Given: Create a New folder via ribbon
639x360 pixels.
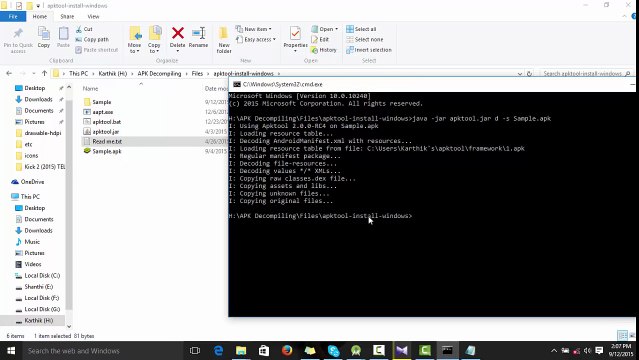Looking at the screenshot, I should [224, 40].
